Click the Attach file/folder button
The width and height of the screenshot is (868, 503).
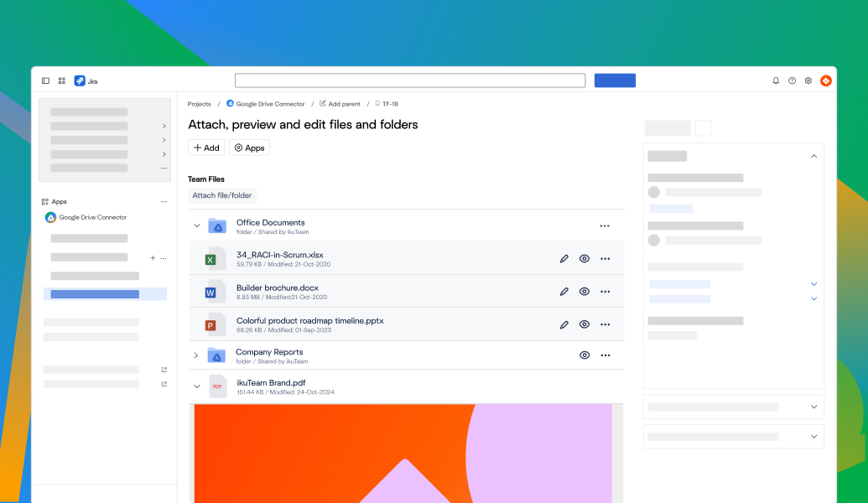tap(221, 194)
